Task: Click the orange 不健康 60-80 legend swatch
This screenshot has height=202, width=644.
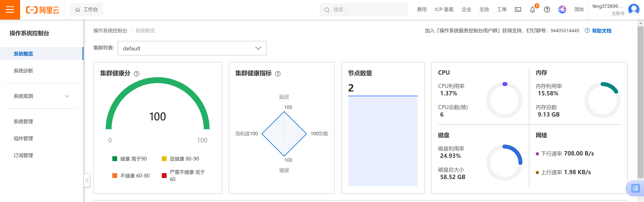Action: pyautogui.click(x=115, y=175)
